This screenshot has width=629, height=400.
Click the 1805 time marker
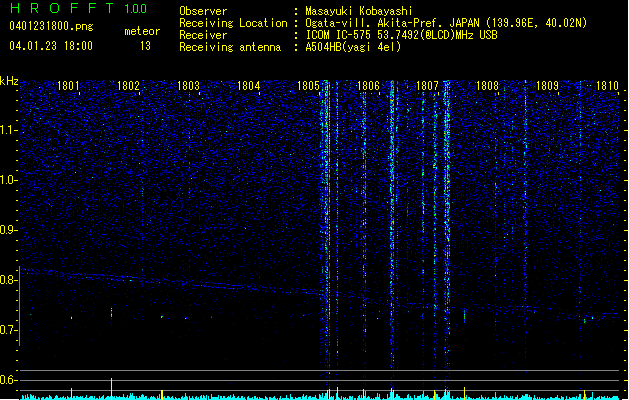tap(308, 85)
